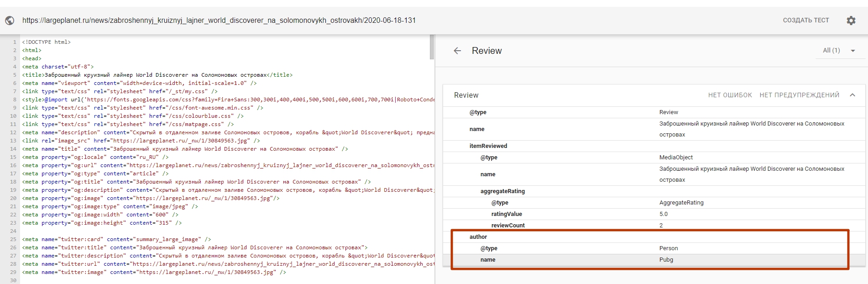868x284 pixels.
Task: Click the НЕТ ПРЕДУПРЕЖДЕНИЙ status label
Action: 799,95
